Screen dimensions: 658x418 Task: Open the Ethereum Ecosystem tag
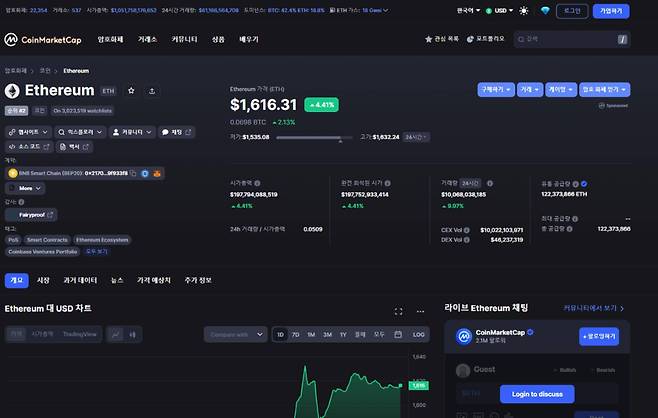(x=102, y=240)
